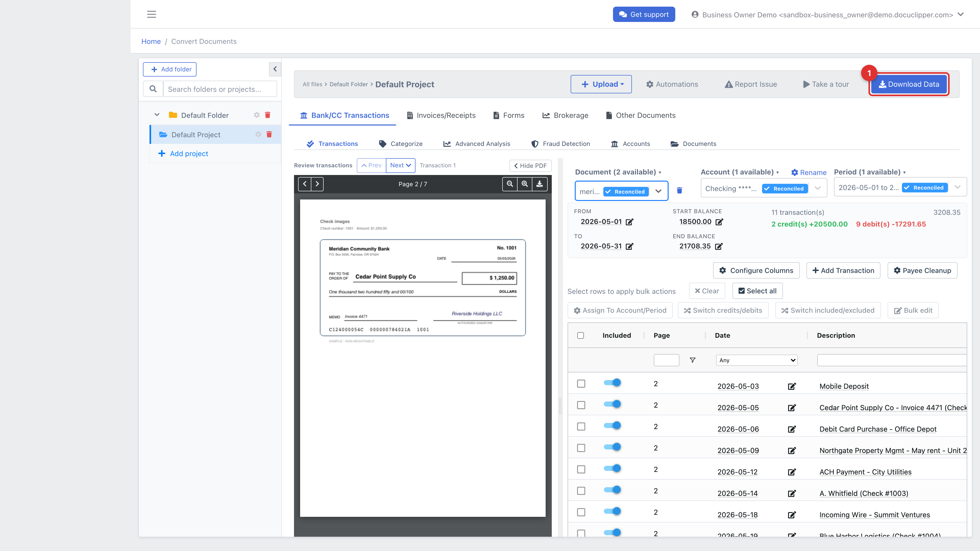Edit date of Northgate Property Mgmt row
The image size is (980, 551).
click(792, 450)
